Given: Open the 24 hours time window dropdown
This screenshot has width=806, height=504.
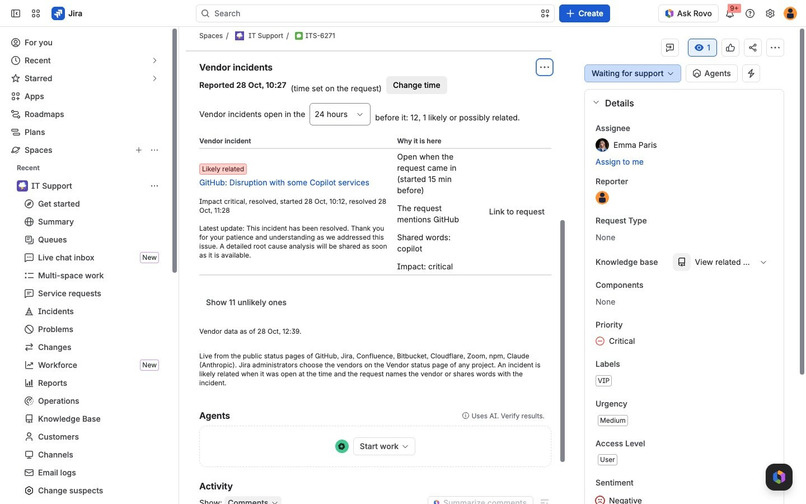Looking at the screenshot, I should pos(339,114).
